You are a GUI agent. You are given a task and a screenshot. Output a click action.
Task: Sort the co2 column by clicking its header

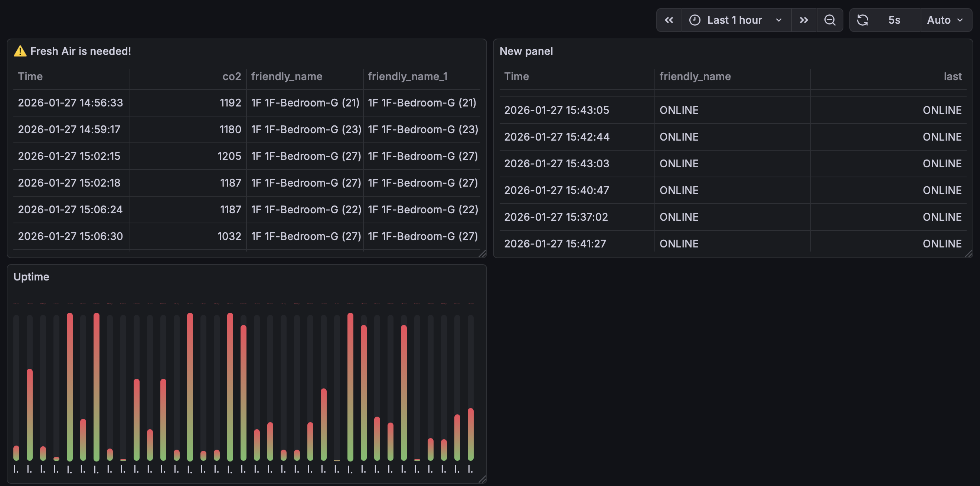pos(232,76)
